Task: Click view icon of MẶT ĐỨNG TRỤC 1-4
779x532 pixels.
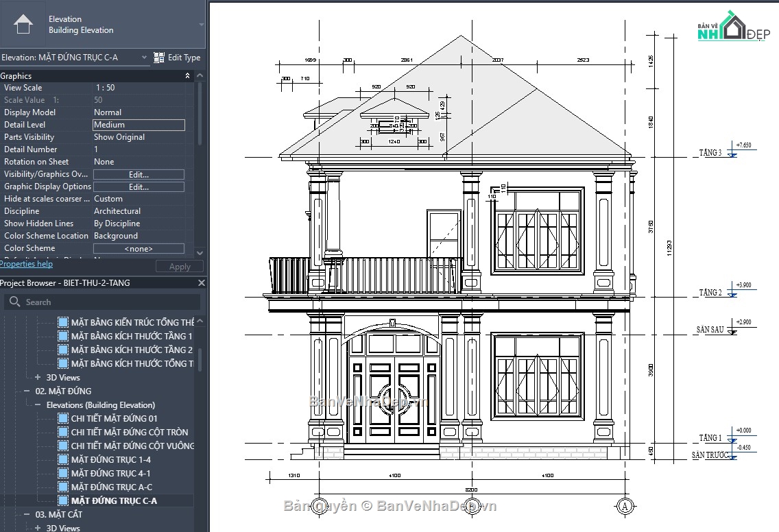Action: [63, 460]
